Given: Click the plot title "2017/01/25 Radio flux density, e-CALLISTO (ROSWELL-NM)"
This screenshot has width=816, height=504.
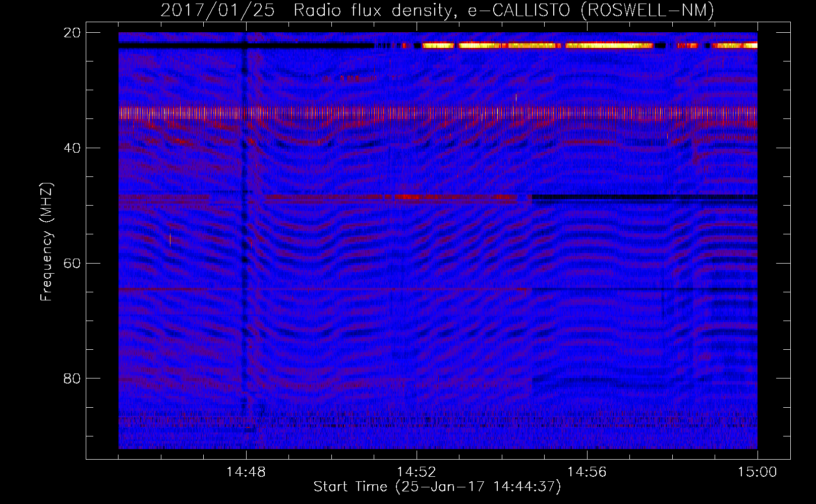Looking at the screenshot, I should 437,11.
